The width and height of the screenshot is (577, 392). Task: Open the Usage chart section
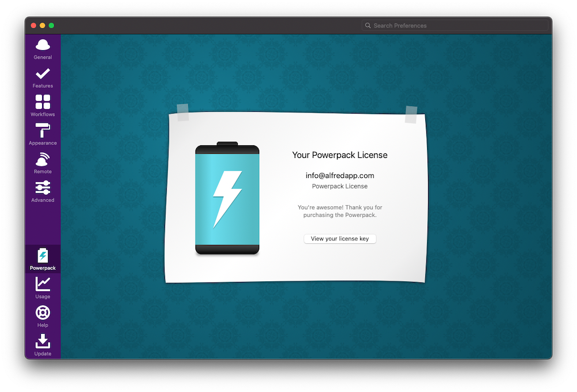tap(43, 285)
